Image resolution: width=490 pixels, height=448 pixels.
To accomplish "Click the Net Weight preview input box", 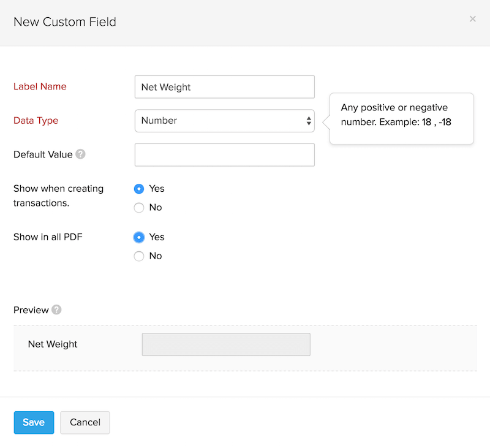I will point(226,344).
